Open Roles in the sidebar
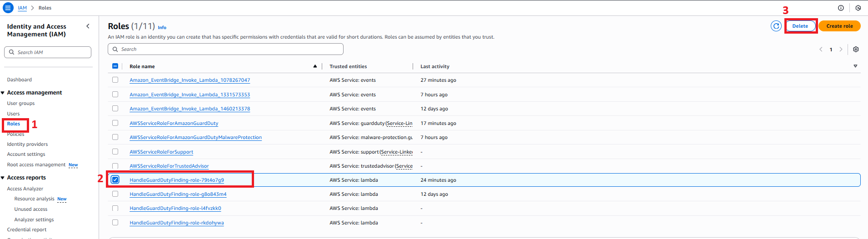 coord(14,124)
